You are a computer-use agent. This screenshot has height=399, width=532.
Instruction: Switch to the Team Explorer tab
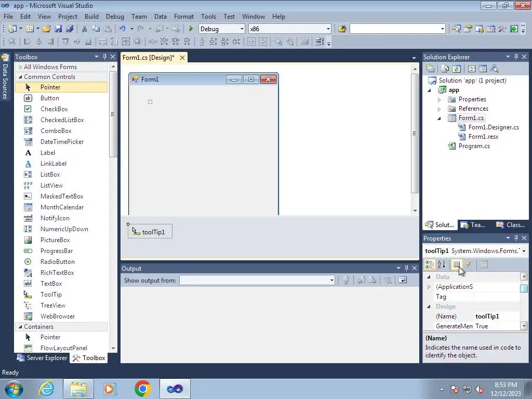point(473,224)
